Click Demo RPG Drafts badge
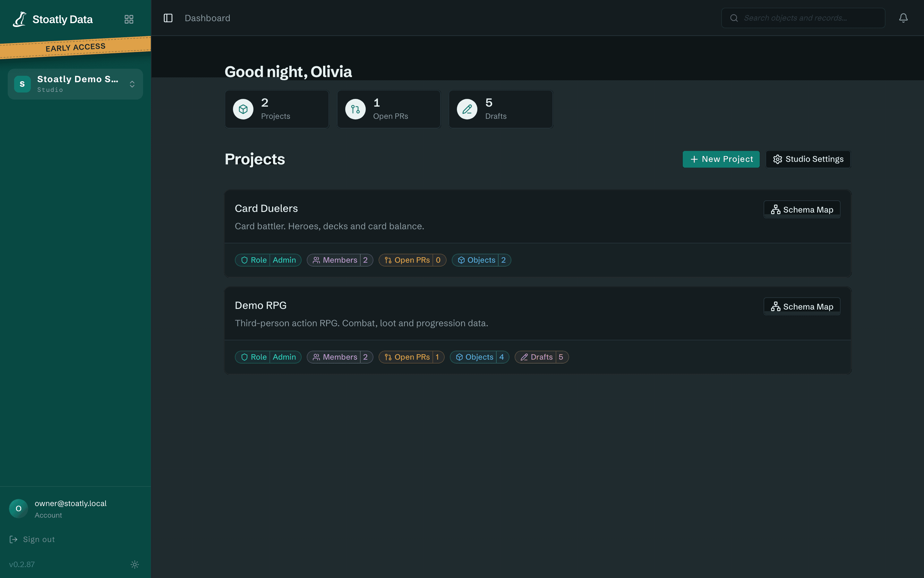The width and height of the screenshot is (924, 578). (x=542, y=357)
